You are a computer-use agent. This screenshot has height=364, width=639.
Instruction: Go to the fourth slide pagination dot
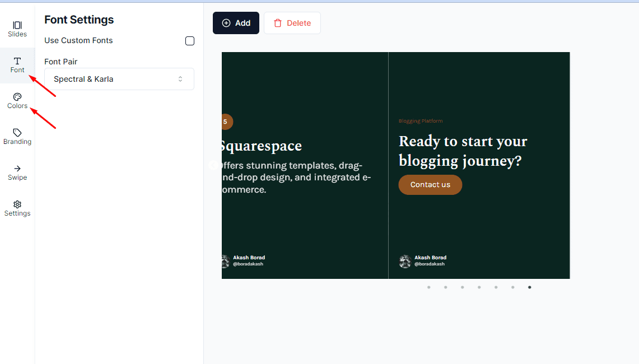[479, 287]
